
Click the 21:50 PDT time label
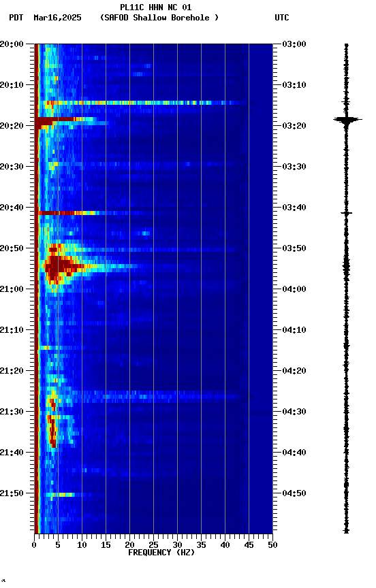pyautogui.click(x=12, y=493)
